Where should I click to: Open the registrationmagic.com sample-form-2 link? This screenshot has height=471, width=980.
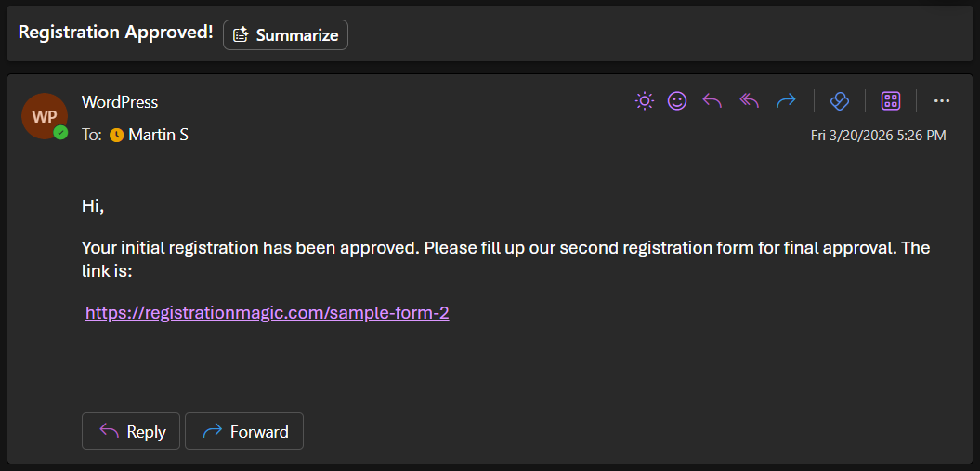[268, 313]
